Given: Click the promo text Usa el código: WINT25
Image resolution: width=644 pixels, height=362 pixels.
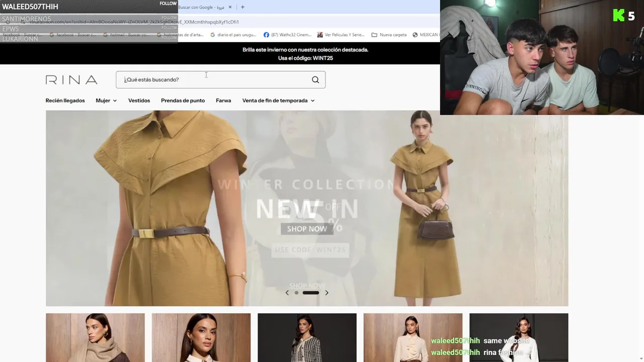Looking at the screenshot, I should (x=305, y=58).
